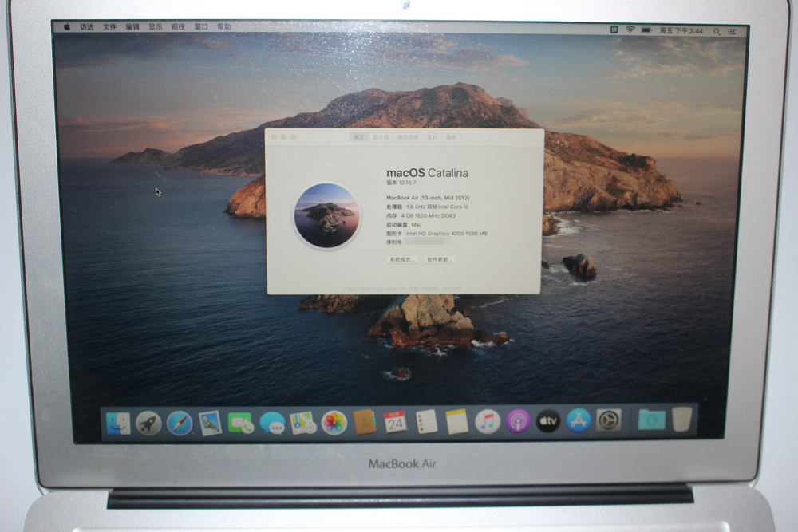Open purple Podcasts icon in Dock

(518, 422)
